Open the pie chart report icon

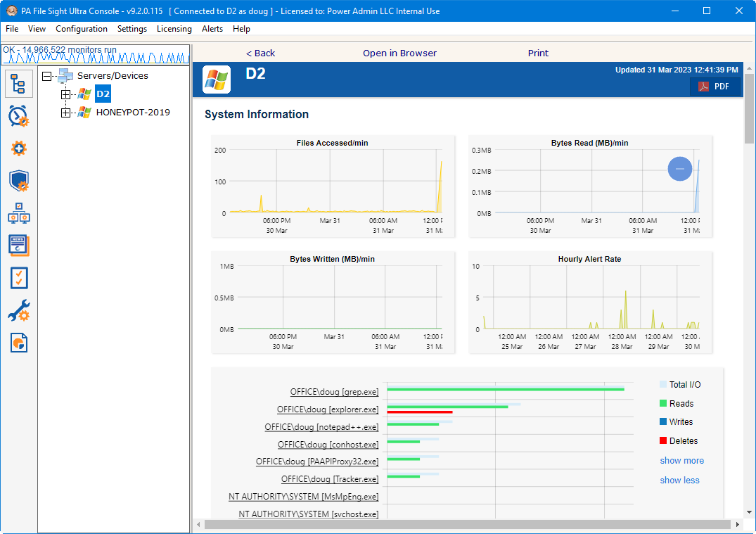click(x=19, y=343)
